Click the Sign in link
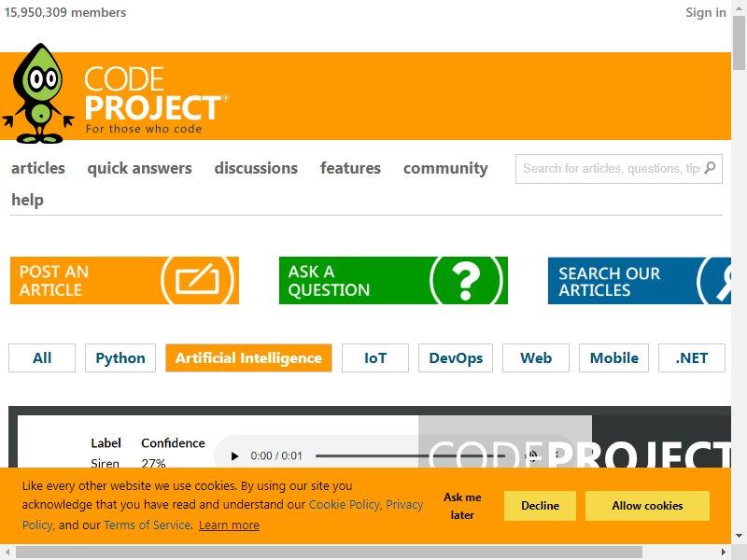This screenshot has height=560, width=747. coord(706,12)
